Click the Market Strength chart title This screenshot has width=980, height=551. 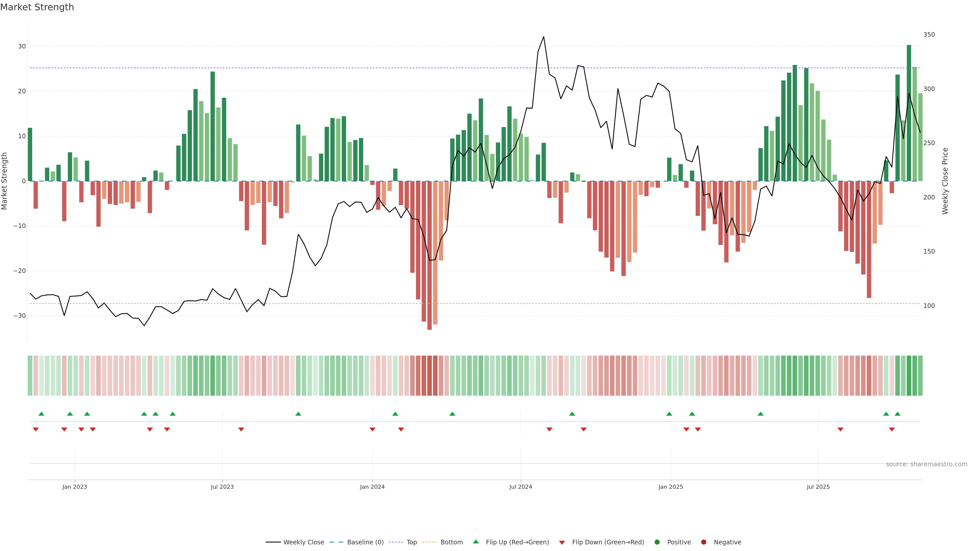click(x=37, y=7)
